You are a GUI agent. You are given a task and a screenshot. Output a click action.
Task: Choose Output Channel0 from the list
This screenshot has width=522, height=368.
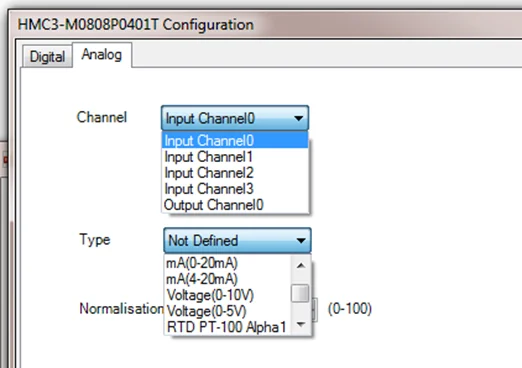point(235,205)
